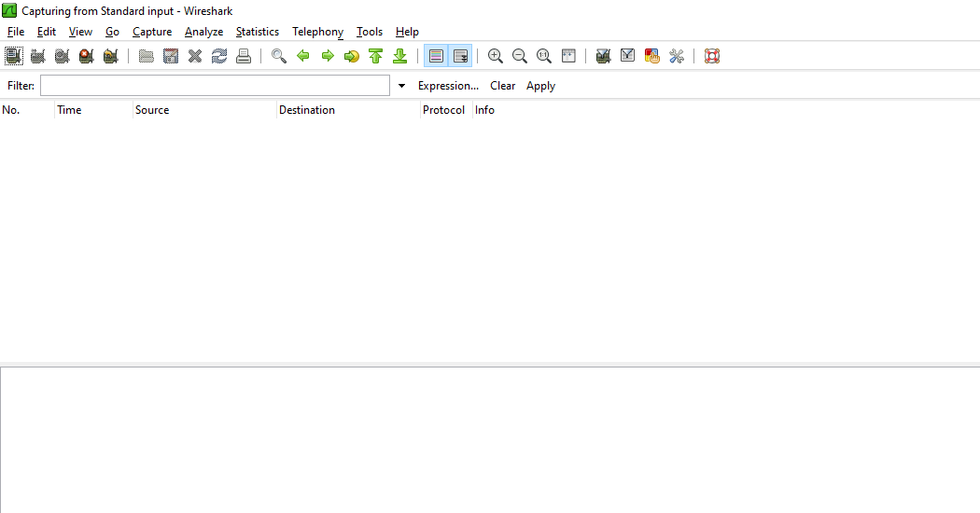Viewport: 980px width, 513px height.
Task: Restart the running live capture icon
Action: [111, 56]
